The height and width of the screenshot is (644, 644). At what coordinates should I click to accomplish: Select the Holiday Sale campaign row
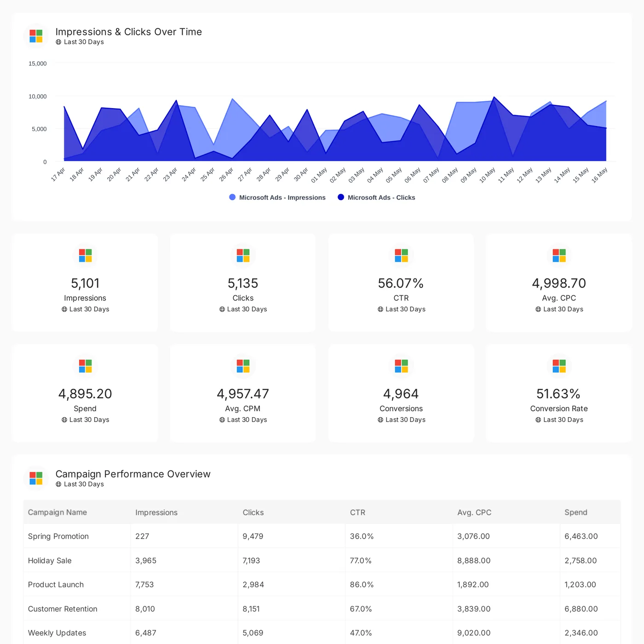[322, 561]
